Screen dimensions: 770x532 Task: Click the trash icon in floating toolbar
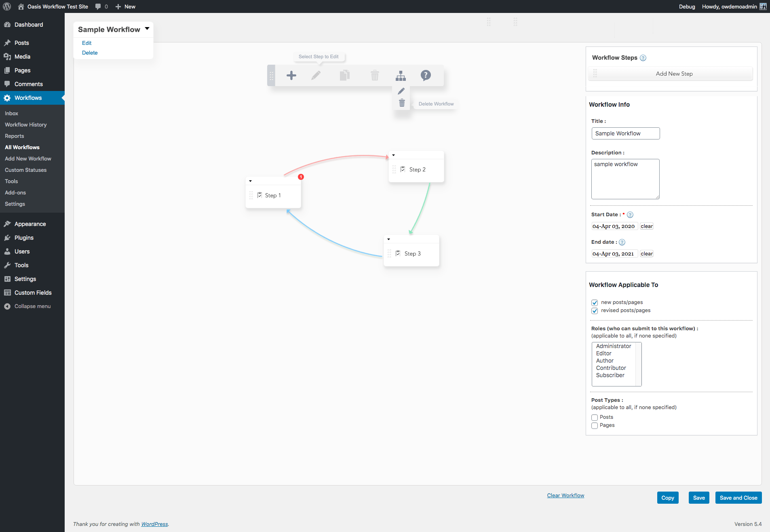[x=375, y=76]
